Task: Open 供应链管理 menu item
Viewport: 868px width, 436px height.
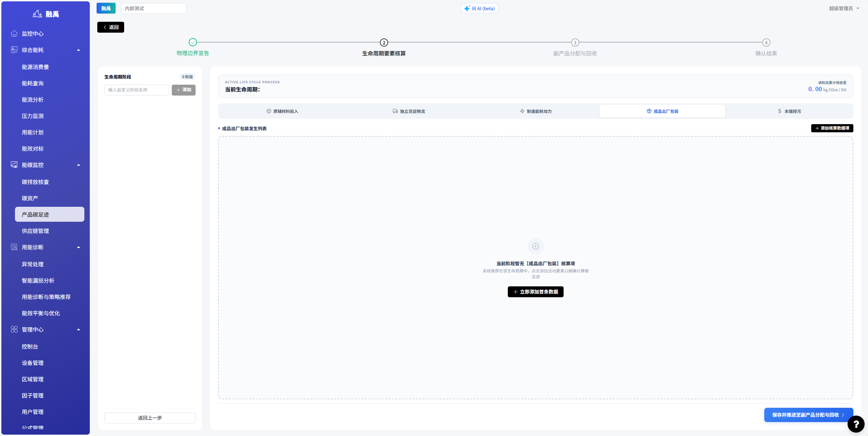Action: [x=50, y=231]
